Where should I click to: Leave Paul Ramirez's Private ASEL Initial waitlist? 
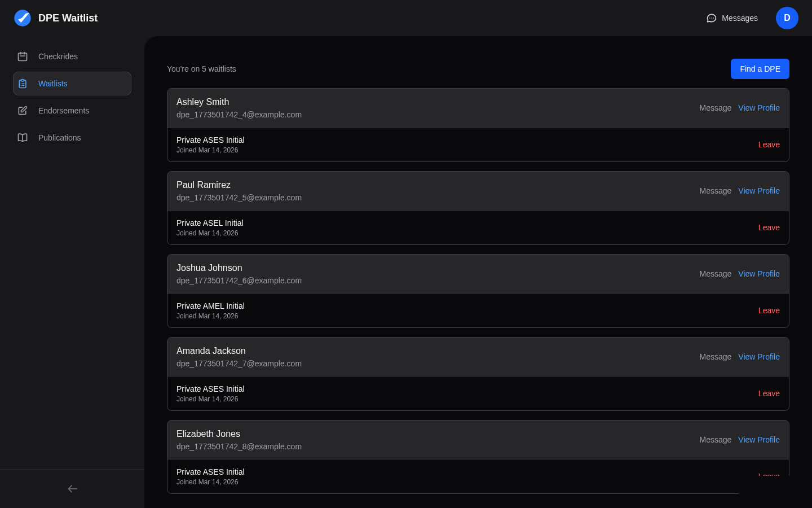(769, 227)
